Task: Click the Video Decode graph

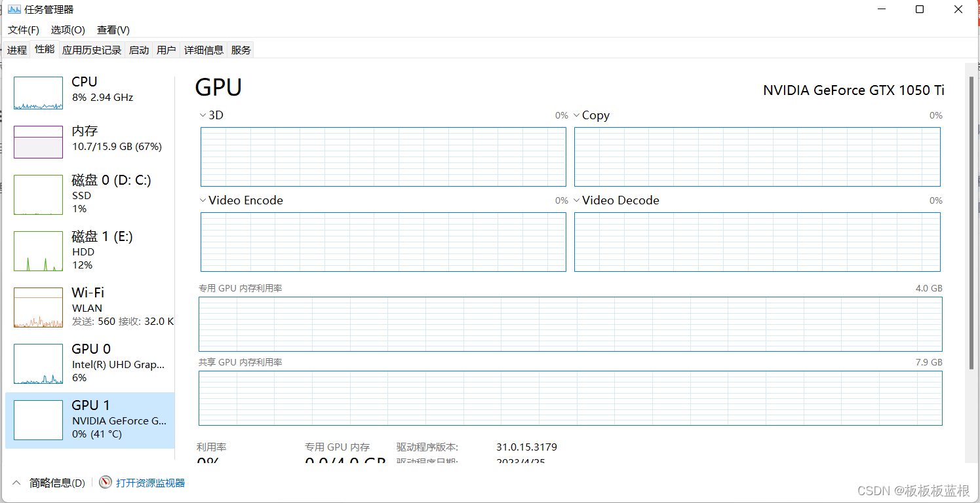Action: tap(757, 242)
